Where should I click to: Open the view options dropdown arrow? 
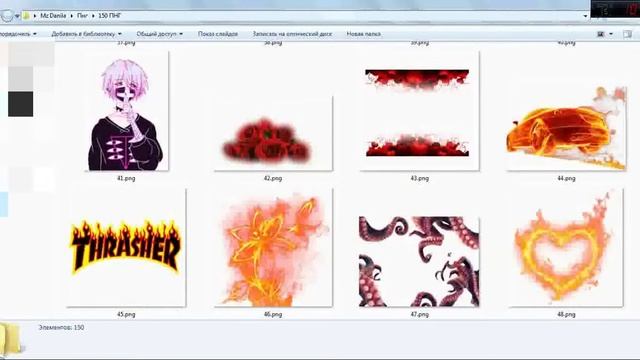click(611, 34)
